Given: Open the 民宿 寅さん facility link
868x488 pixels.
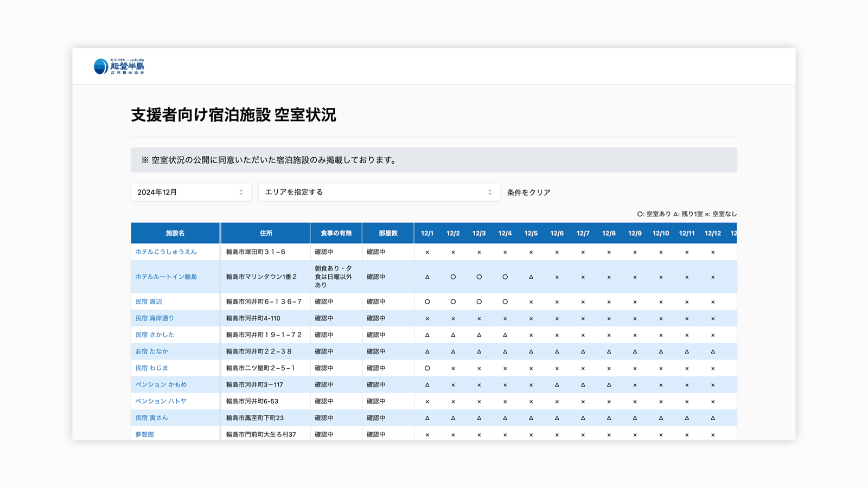Looking at the screenshot, I should [x=152, y=418].
